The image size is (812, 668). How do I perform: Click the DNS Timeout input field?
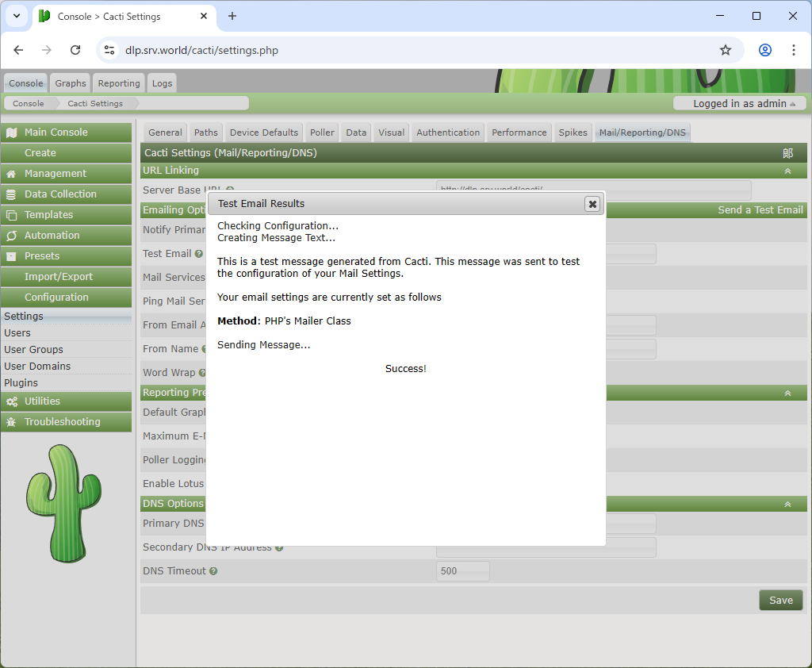pos(462,571)
